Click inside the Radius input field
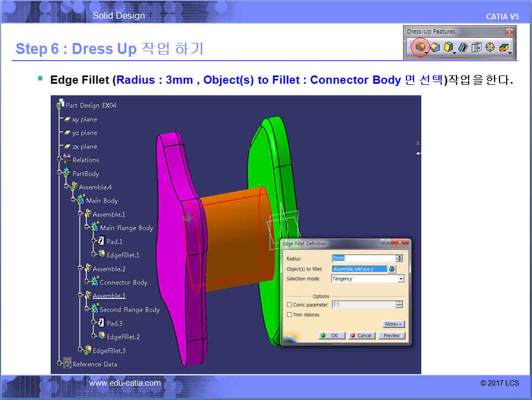Viewport: 532px width, 400px height. (x=363, y=258)
